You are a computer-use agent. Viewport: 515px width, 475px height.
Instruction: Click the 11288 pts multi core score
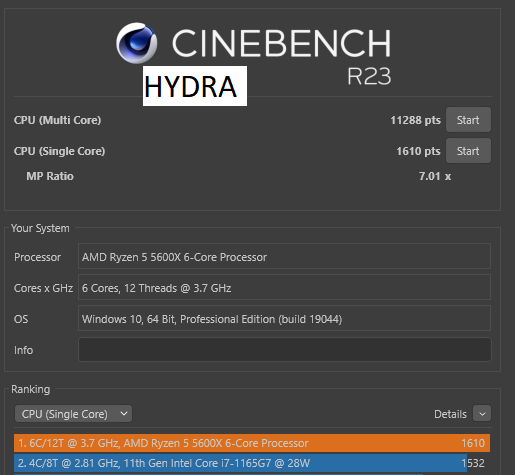point(415,120)
